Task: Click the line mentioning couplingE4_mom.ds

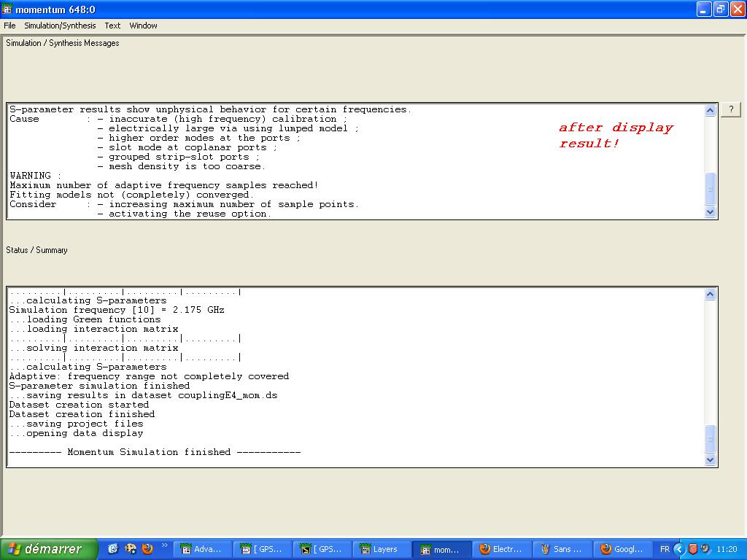Action: click(x=144, y=395)
